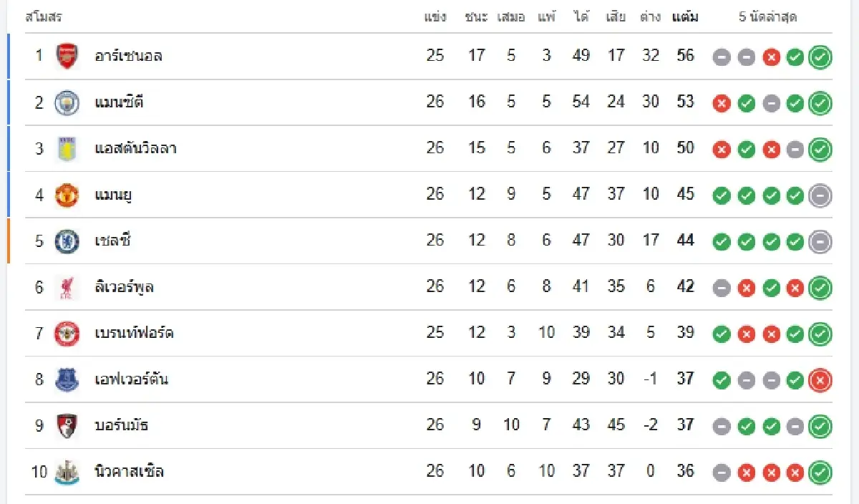Click the ลิเวอร์พูล team name

click(124, 287)
